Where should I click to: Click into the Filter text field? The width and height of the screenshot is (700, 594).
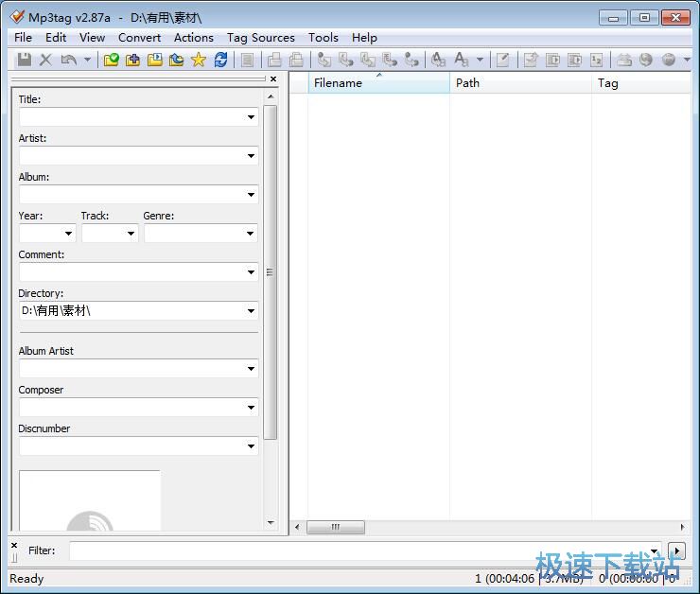pyautogui.click(x=359, y=550)
